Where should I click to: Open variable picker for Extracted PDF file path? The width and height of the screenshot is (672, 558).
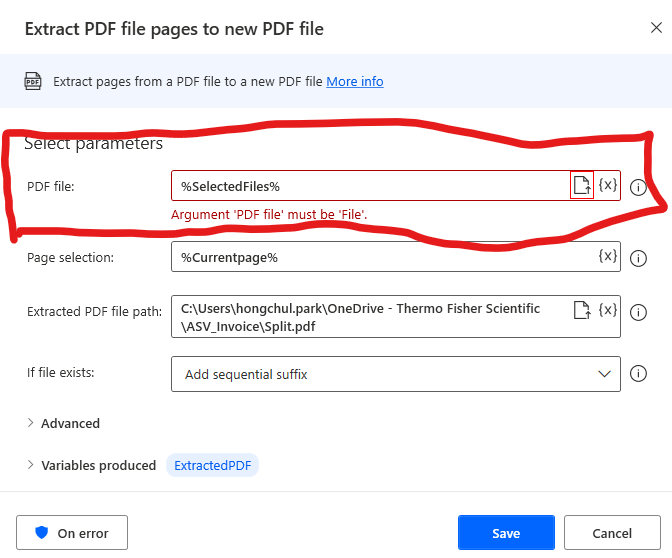(608, 310)
